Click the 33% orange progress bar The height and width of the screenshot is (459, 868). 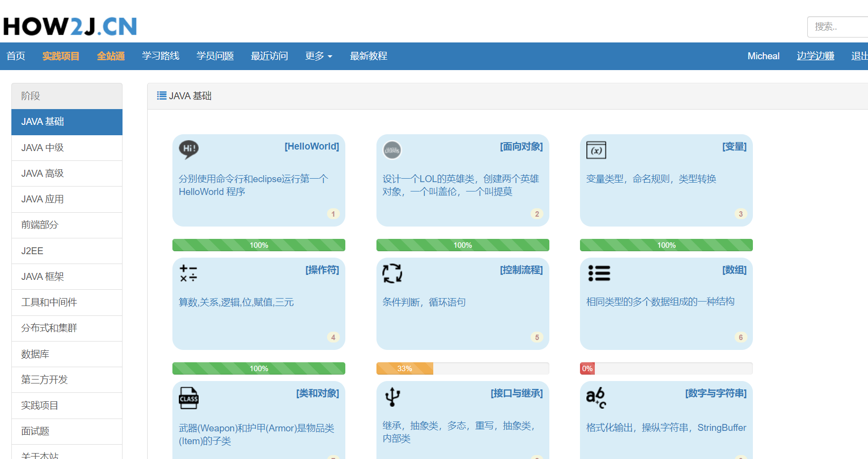pyautogui.click(x=405, y=369)
